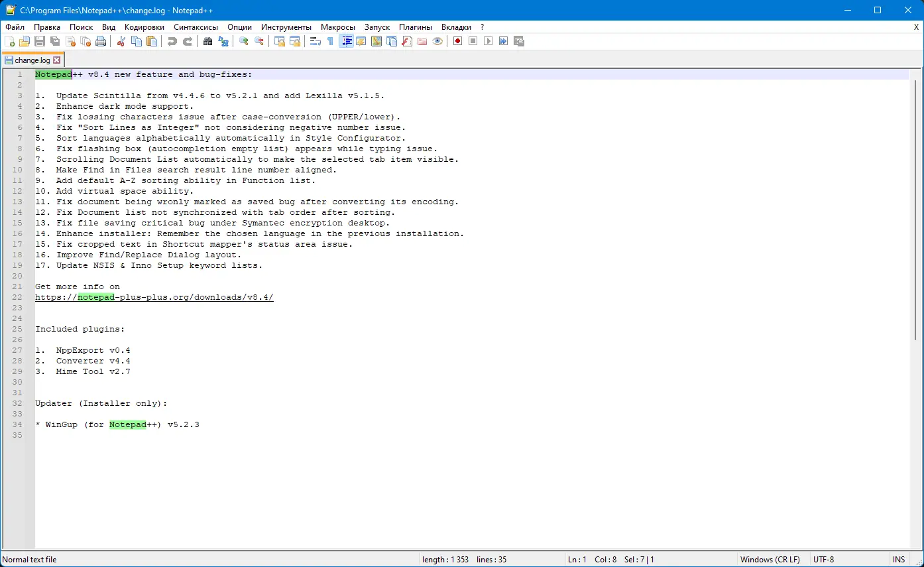The width and height of the screenshot is (924, 567).
Task: Open the Кодировки menu
Action: click(144, 27)
